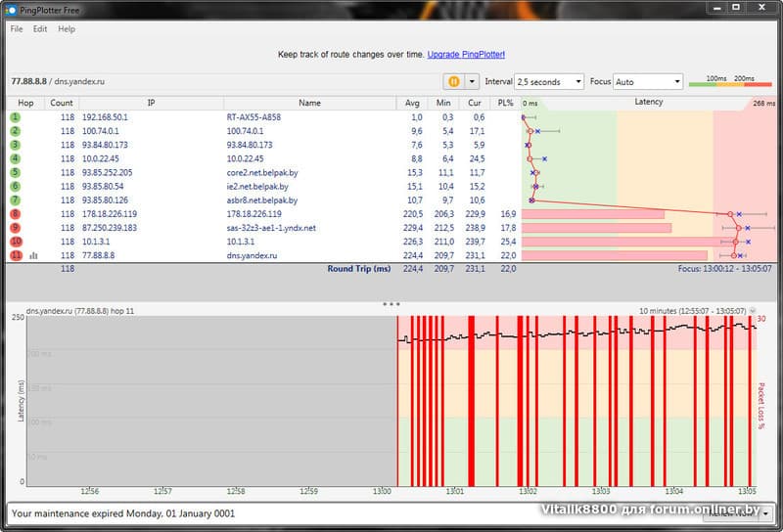Sort by the PL% column header

[x=505, y=103]
